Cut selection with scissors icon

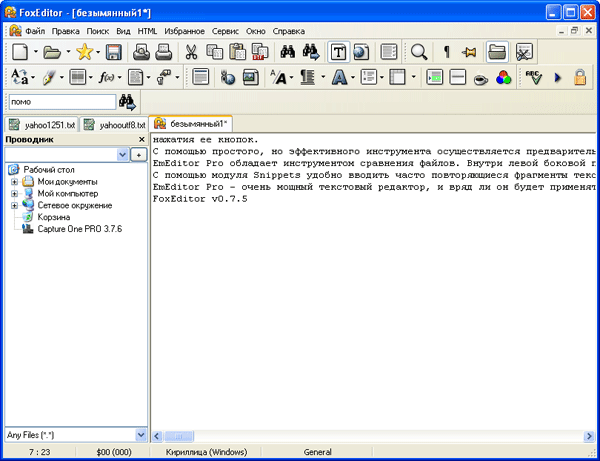(x=191, y=52)
